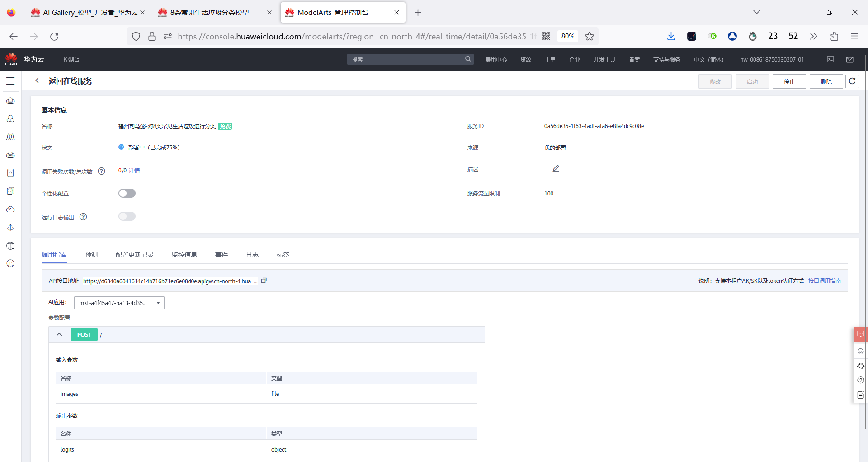Click the search magnifier icon in the console header
This screenshot has width=868, height=462.
coord(468,59)
